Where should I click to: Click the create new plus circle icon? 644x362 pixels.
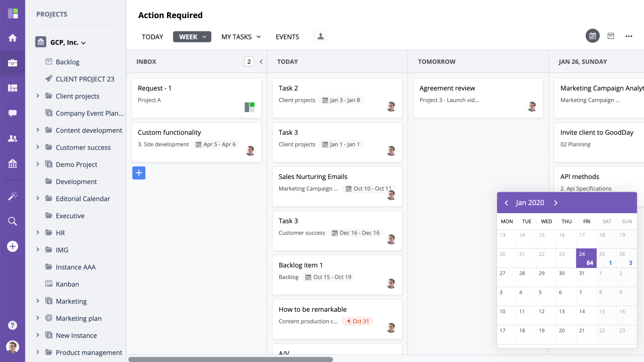pyautogui.click(x=12, y=246)
